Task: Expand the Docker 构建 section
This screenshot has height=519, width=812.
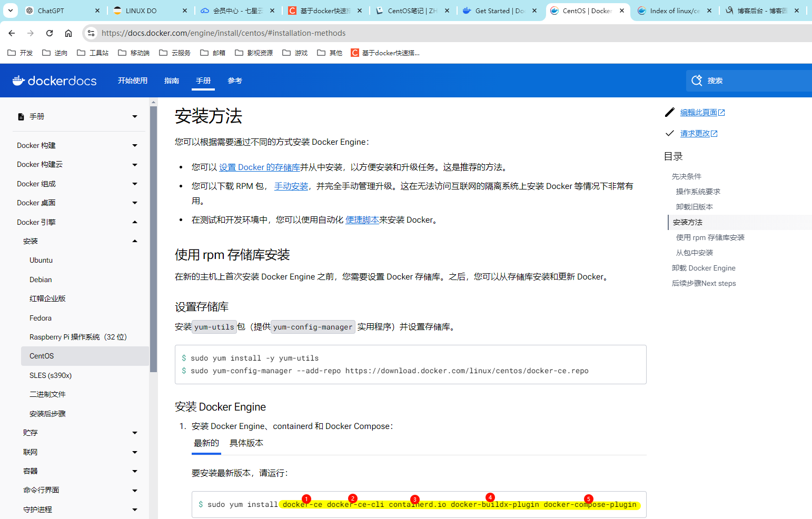Action: point(135,145)
